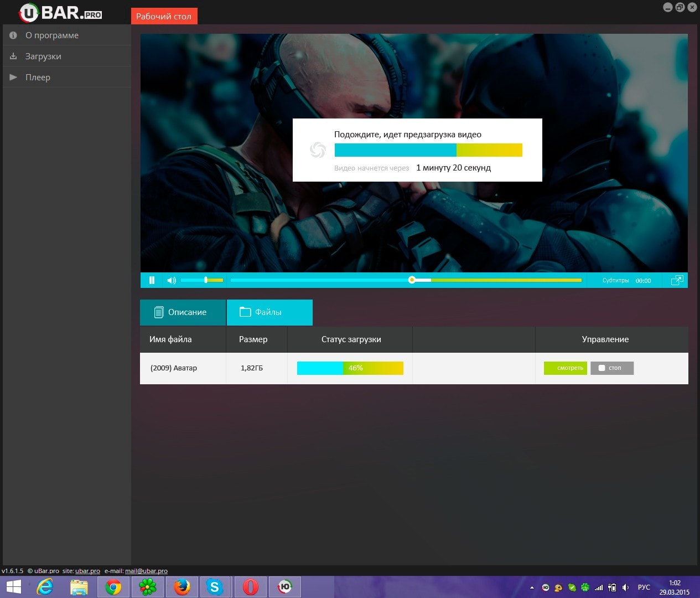Click the play triangle icon beside 'Плеер'
700x598 pixels.
coord(13,77)
